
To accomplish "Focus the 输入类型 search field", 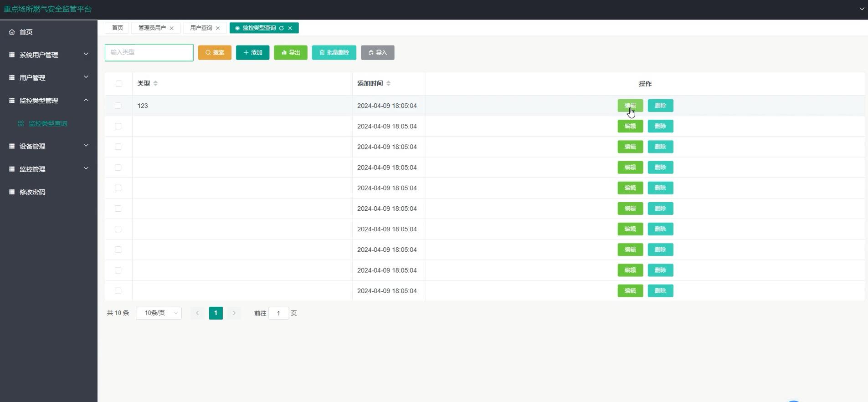I will pos(149,53).
